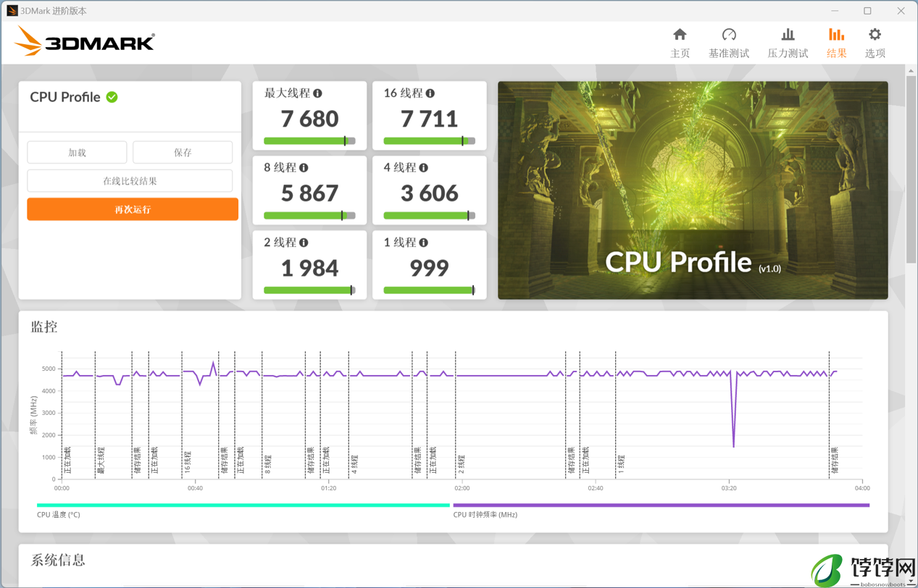Click 在线比较结果 compare online button
The width and height of the screenshot is (918, 588).
point(130,181)
